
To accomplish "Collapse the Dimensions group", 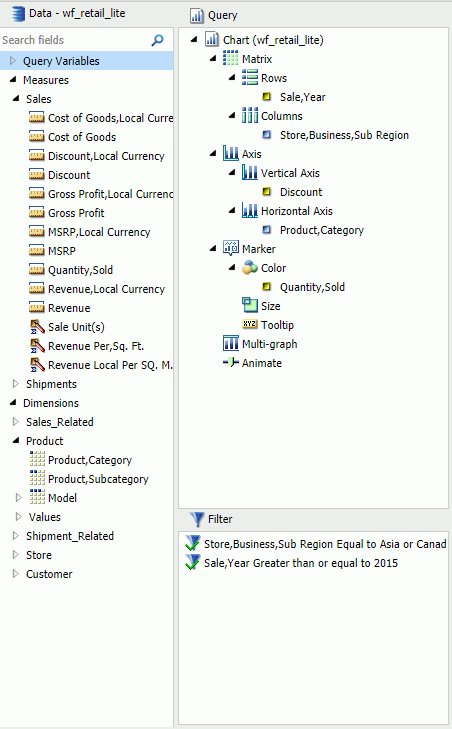I will tap(13, 403).
